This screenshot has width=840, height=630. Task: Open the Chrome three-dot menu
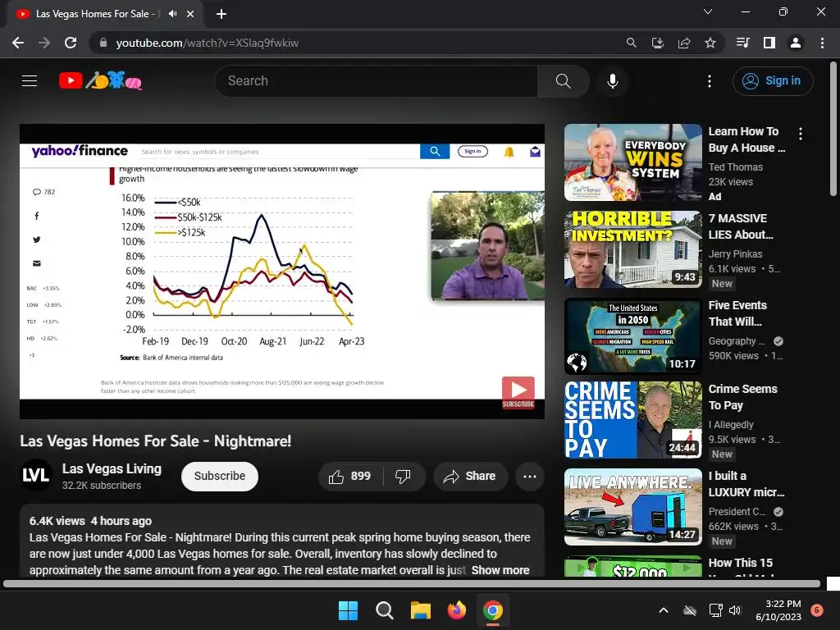point(822,43)
